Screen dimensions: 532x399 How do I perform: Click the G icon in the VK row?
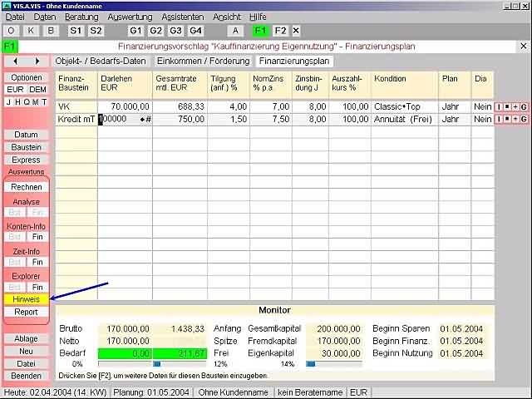pos(524,107)
